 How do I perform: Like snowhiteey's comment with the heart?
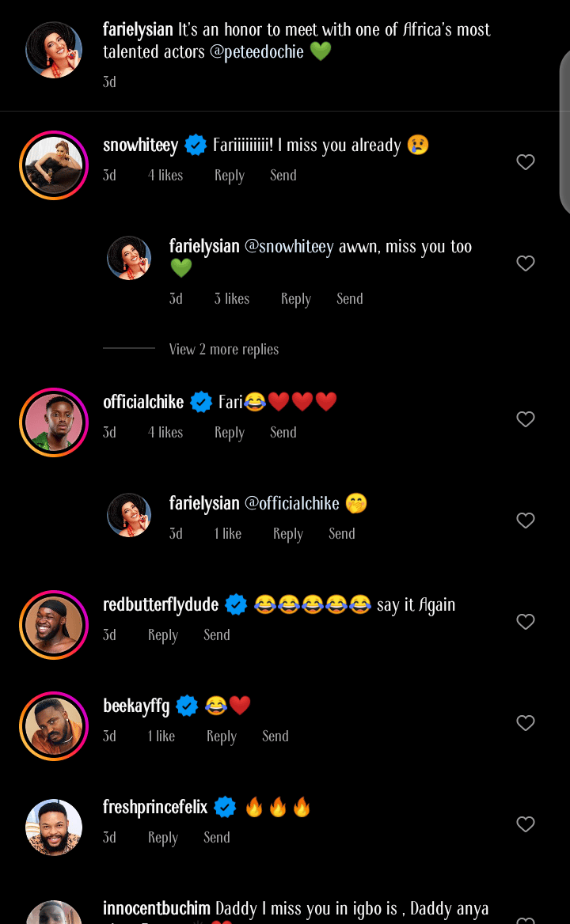(526, 162)
